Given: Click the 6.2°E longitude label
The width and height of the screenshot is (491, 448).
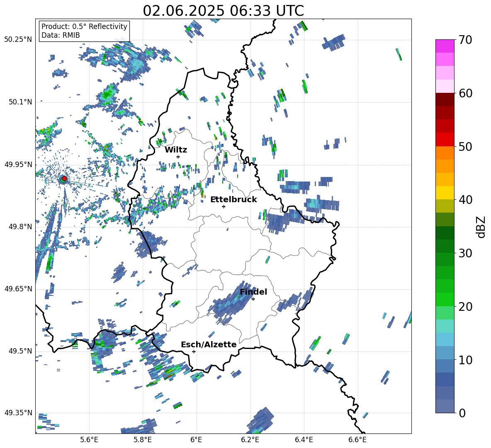Looking at the screenshot, I should click(250, 440).
